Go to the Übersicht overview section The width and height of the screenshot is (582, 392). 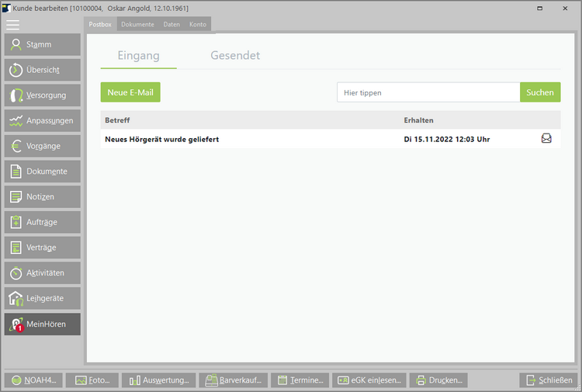[x=42, y=70]
